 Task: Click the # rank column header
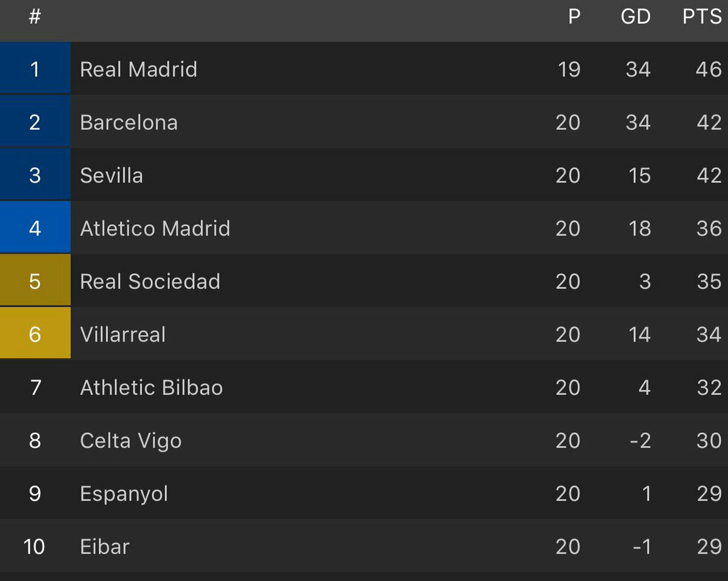coord(35,17)
